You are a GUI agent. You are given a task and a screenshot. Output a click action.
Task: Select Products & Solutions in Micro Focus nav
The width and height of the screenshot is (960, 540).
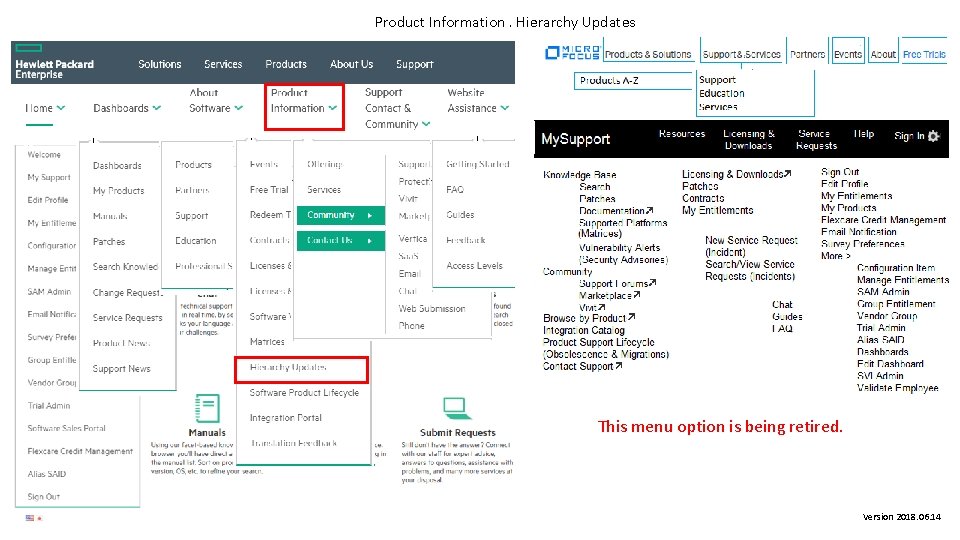click(x=648, y=54)
